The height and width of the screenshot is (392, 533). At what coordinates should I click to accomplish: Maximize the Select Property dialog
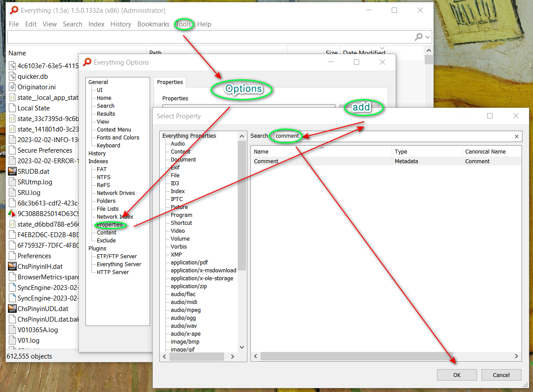pyautogui.click(x=490, y=116)
